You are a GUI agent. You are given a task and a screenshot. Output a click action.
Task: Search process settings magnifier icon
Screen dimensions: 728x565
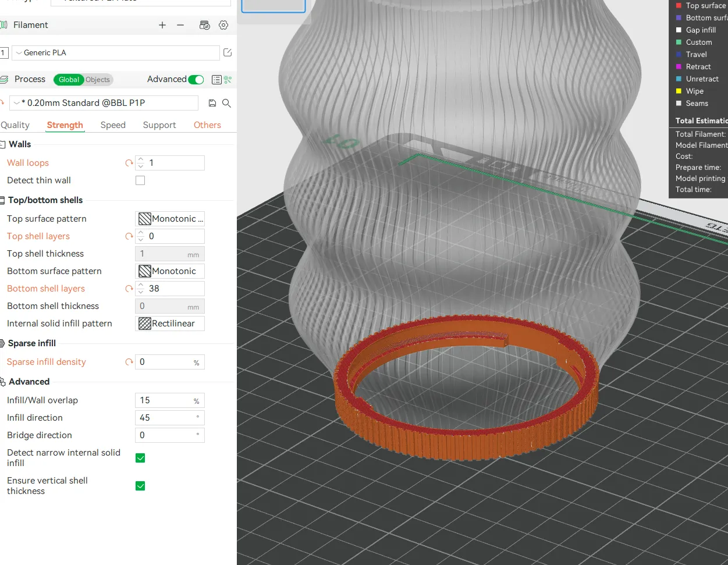226,103
